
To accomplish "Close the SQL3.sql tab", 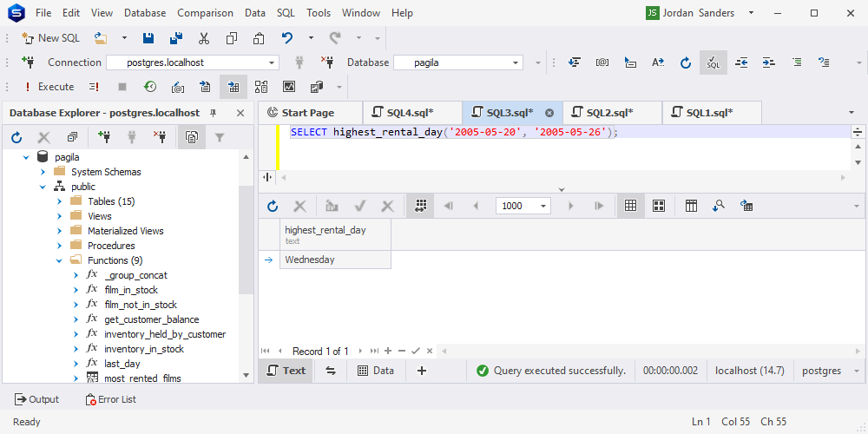I will pyautogui.click(x=549, y=113).
